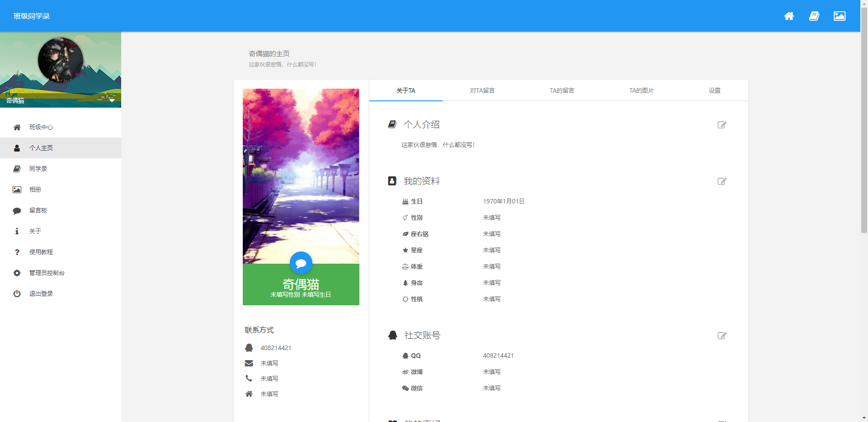Switch to the 关于TA tab

click(406, 90)
